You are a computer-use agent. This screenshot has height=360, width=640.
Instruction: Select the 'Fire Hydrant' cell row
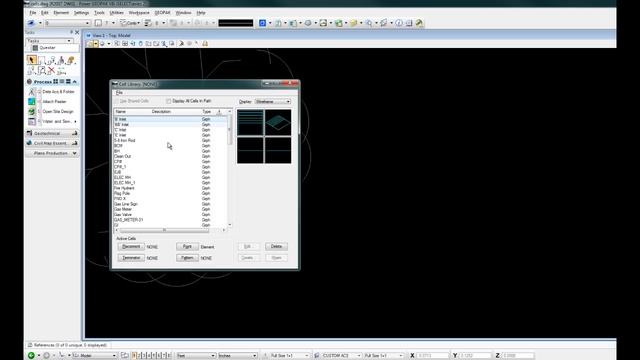click(170, 188)
